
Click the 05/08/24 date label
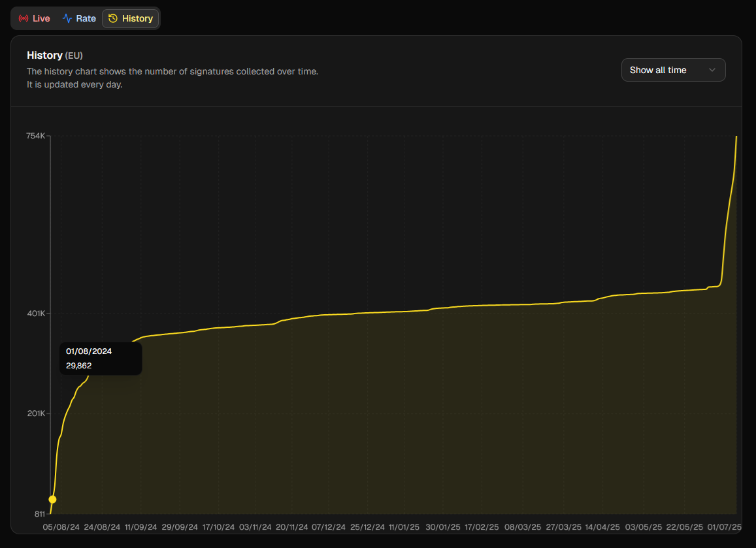61,527
